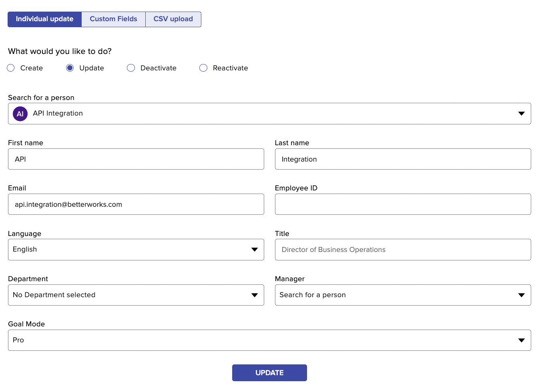Select the Create radio option
The width and height of the screenshot is (542, 392).
[x=11, y=68]
